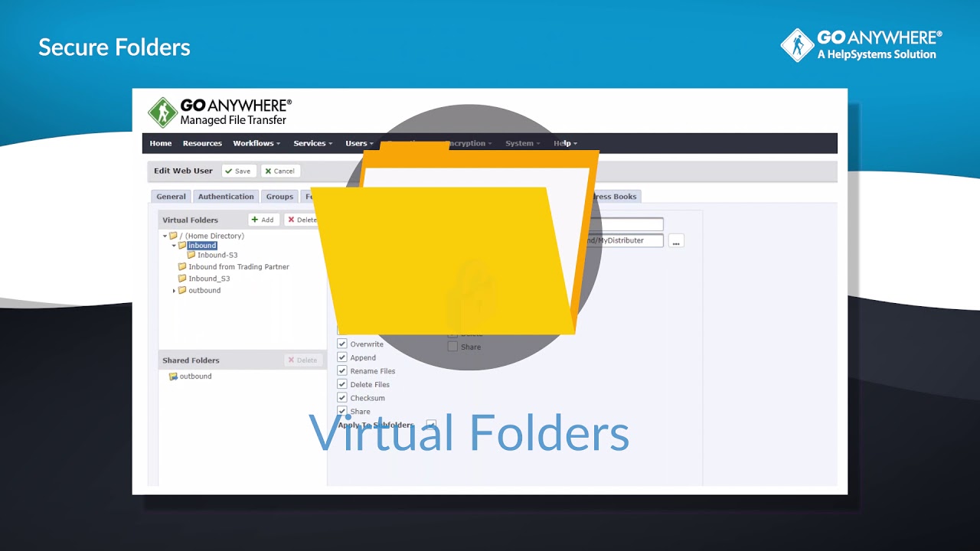Screen dimensions: 980x551
Task: Open the Services dropdown menu
Action: (312, 143)
